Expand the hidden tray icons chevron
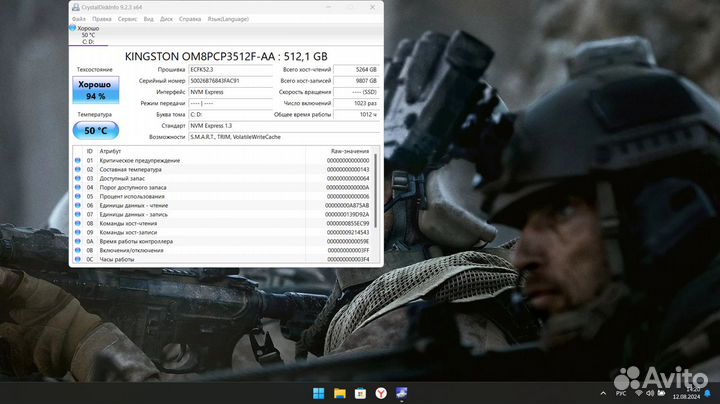 click(603, 393)
